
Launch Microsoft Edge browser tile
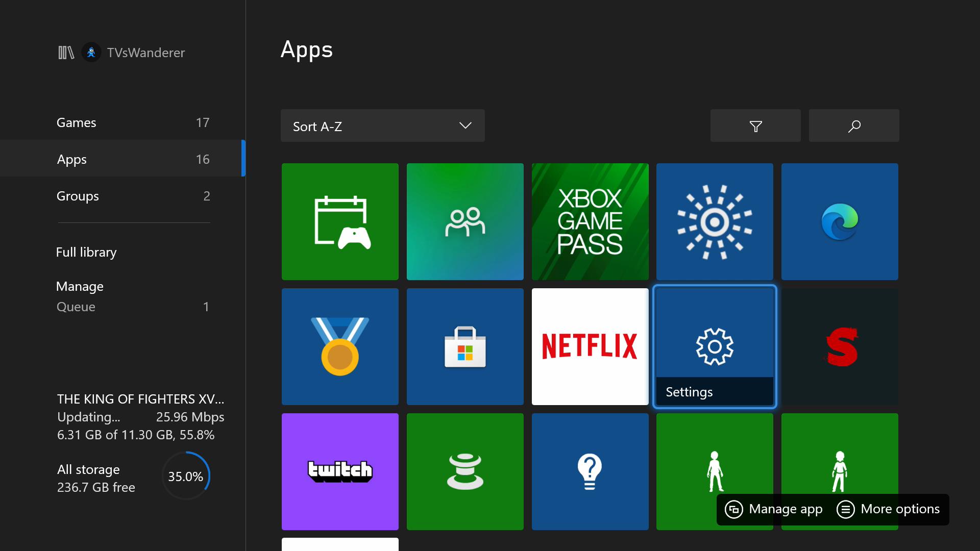point(839,221)
